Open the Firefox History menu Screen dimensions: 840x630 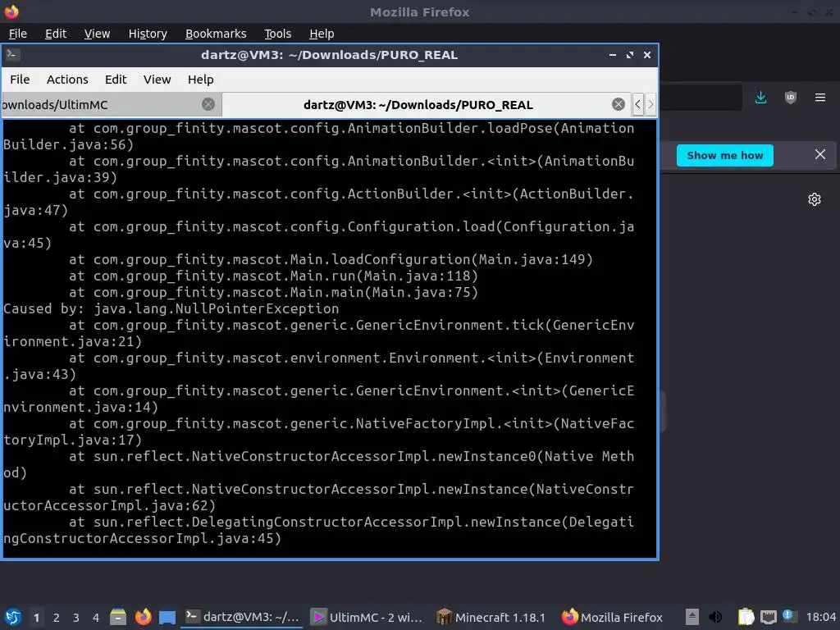148,34
